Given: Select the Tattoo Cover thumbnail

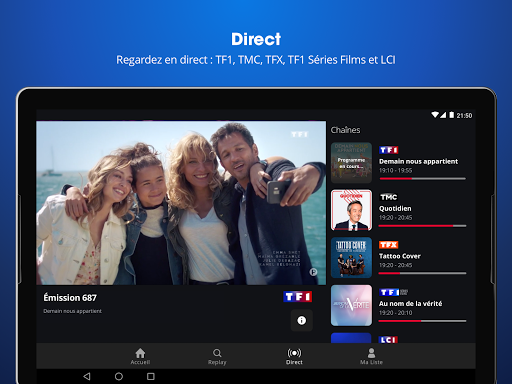Looking at the screenshot, I should pos(351,258).
